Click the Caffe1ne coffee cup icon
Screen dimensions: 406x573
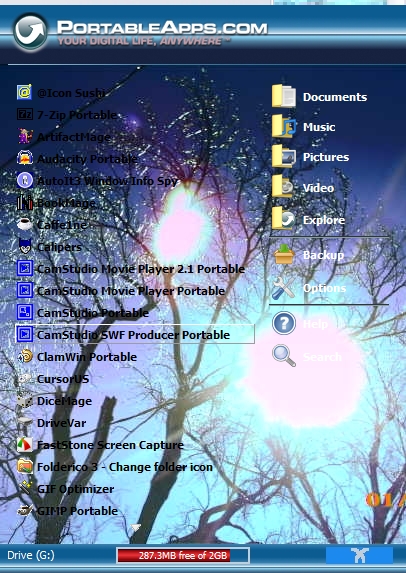tap(24, 224)
